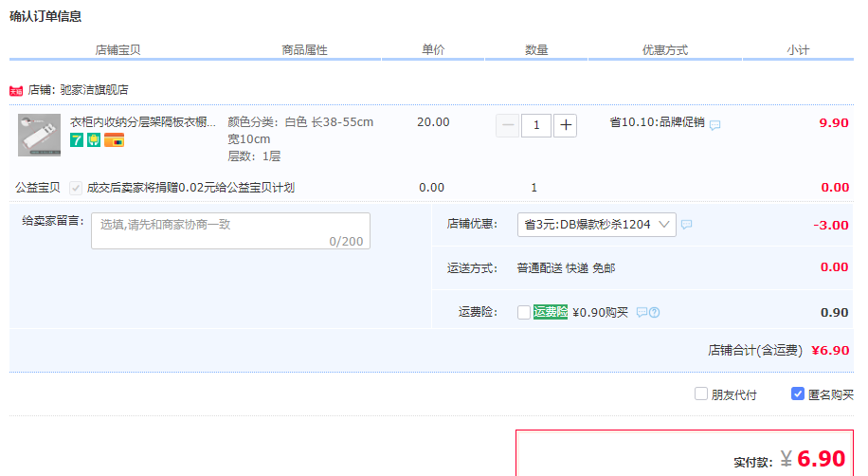
Task: Open the shipping insurance comment bubble icon
Action: [642, 313]
